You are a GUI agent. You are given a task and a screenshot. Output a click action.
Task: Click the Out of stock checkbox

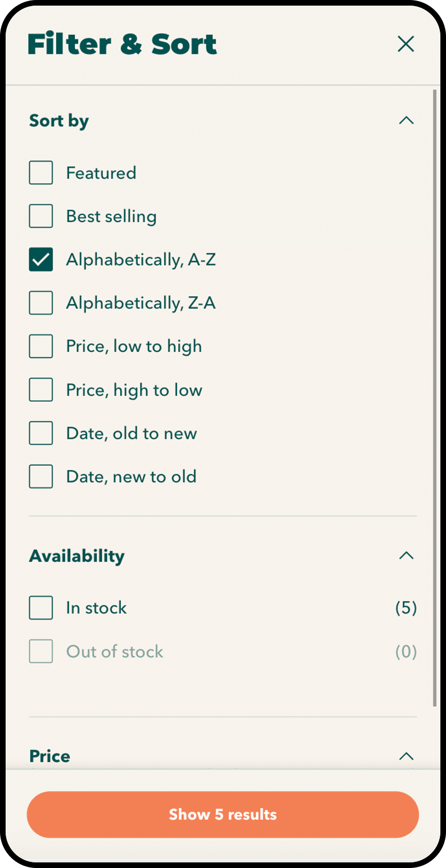[41, 651]
